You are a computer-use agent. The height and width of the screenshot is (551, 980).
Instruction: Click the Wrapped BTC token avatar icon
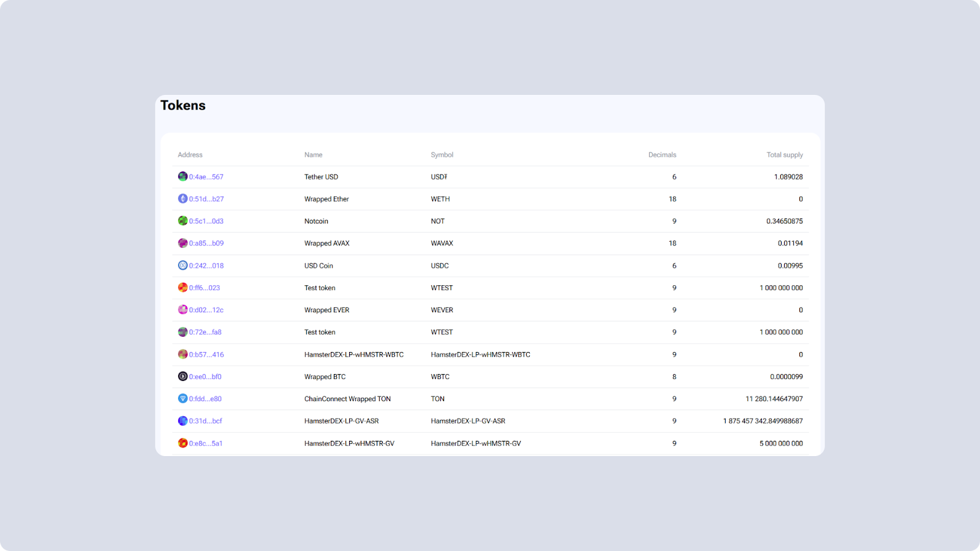183,376
